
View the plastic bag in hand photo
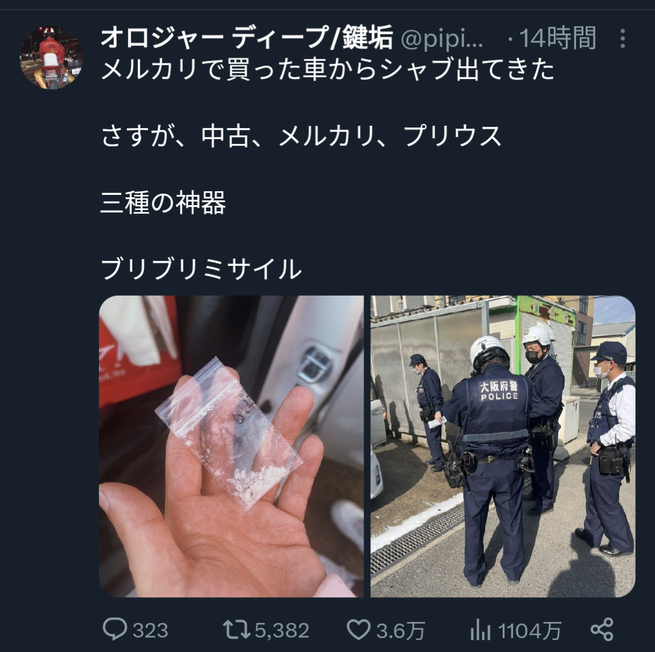tap(231, 447)
